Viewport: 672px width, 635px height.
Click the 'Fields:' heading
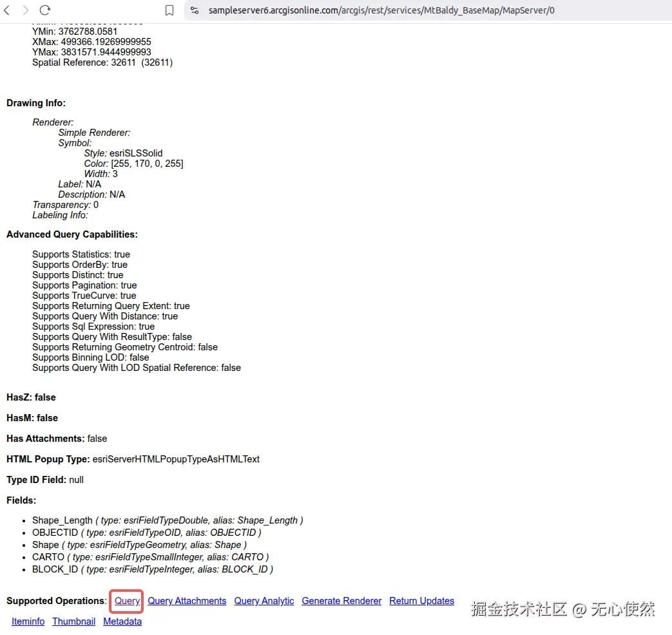click(21, 500)
